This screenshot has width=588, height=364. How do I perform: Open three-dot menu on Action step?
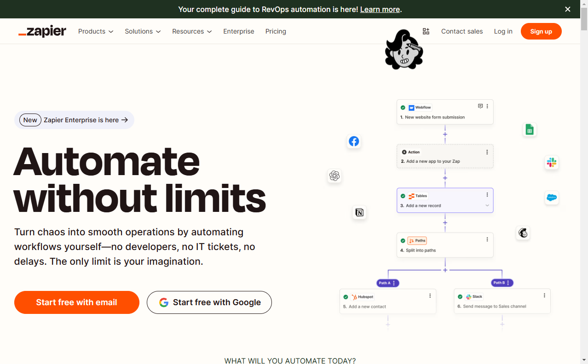coord(487,152)
